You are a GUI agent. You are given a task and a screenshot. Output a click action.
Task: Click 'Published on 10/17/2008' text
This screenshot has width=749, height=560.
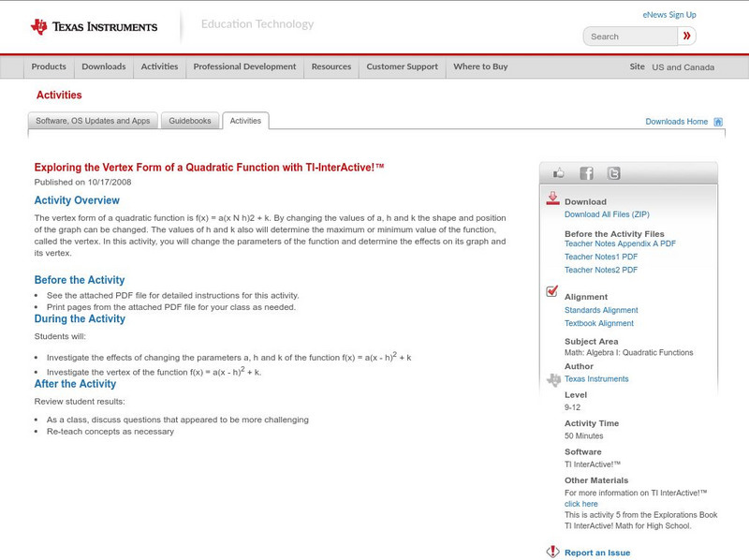(82, 182)
